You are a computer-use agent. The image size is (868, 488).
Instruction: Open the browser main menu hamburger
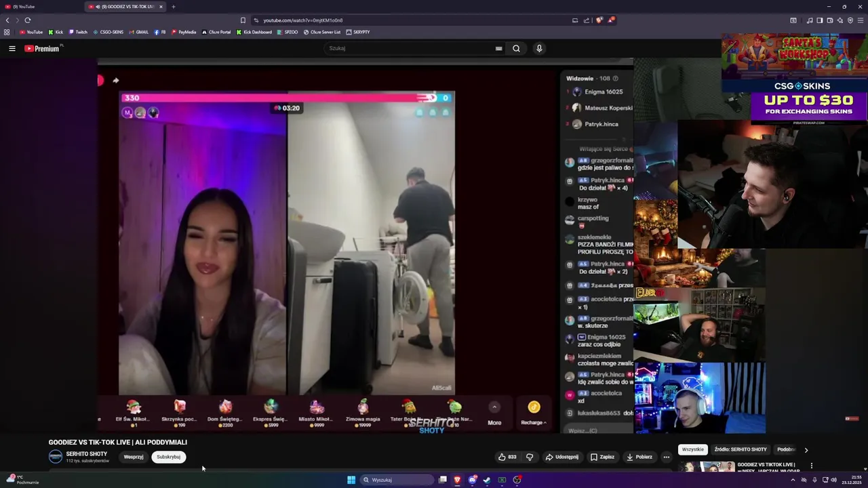(861, 20)
